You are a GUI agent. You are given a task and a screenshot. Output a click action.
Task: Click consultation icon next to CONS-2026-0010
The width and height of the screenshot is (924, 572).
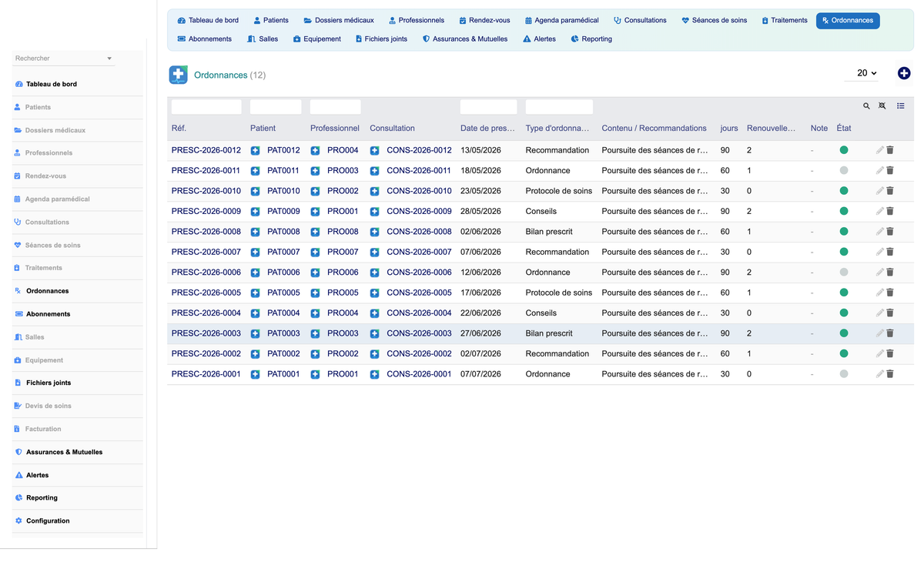[x=374, y=191]
